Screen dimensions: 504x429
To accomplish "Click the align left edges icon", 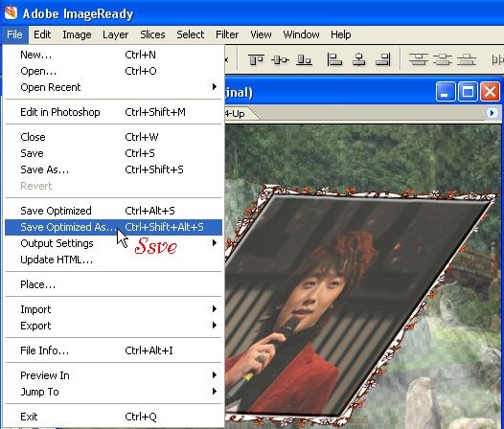I will point(334,59).
